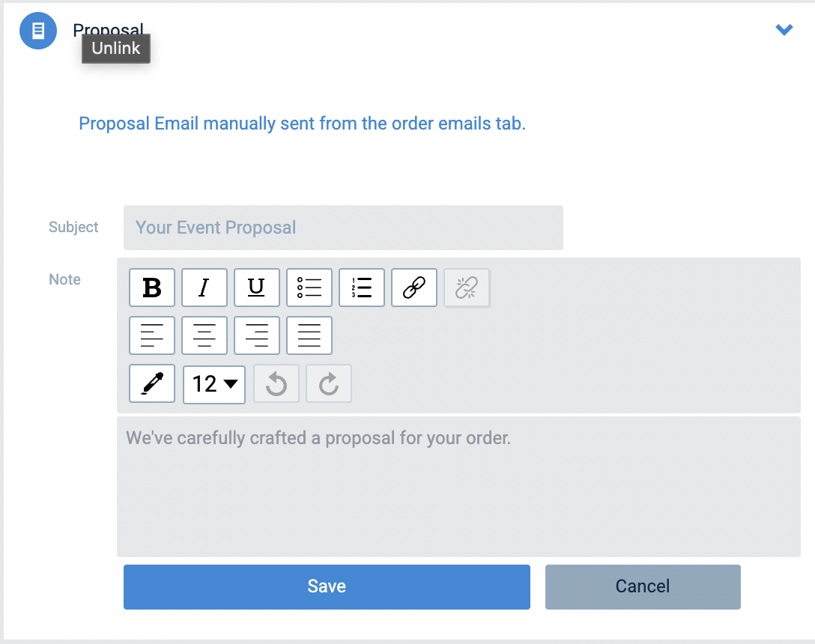Open the font size dropdown showing 12
The width and height of the screenshot is (815, 644).
click(x=214, y=383)
